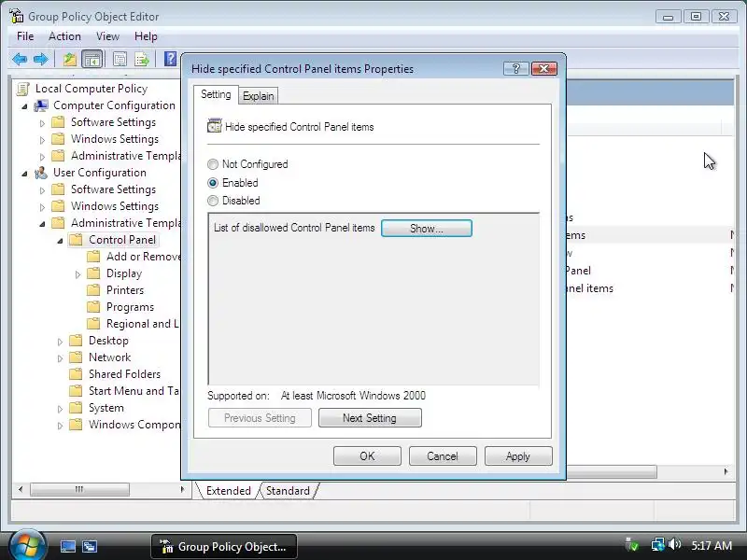Click the dialog's question mark help button

click(x=516, y=68)
